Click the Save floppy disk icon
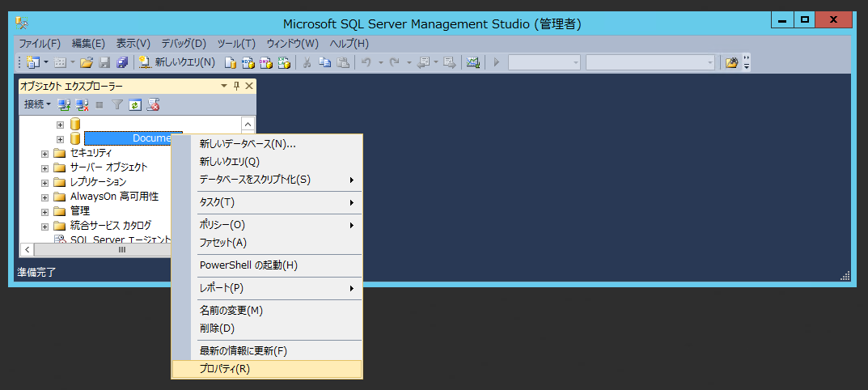This screenshot has width=868, height=390. point(104,62)
